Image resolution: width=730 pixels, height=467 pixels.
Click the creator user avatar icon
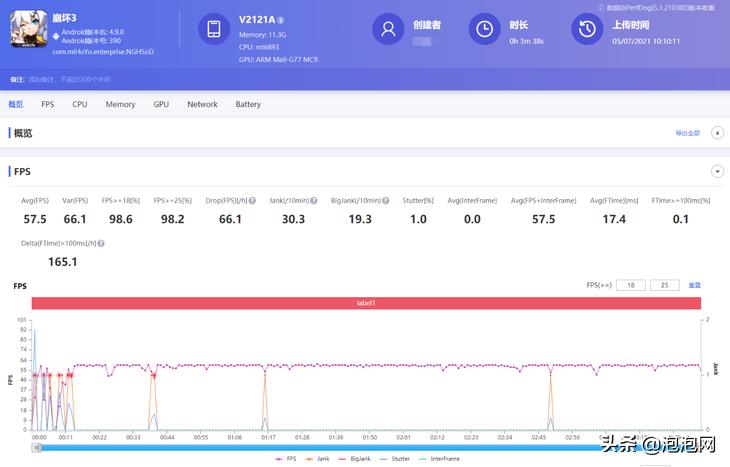388,30
